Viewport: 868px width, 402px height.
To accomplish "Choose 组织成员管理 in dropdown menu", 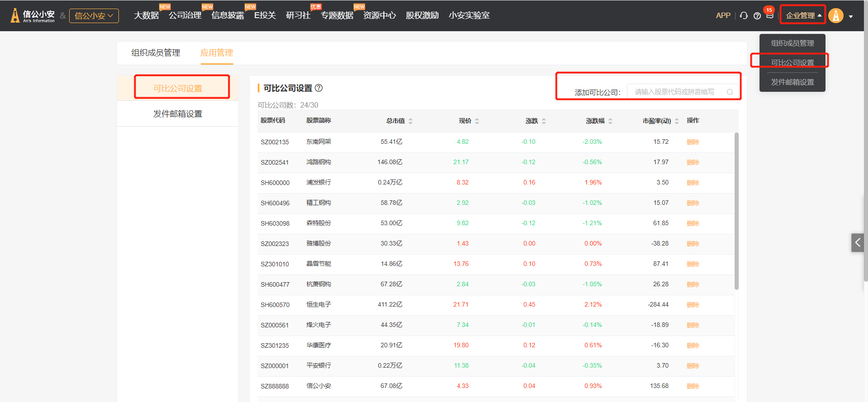I will [792, 43].
